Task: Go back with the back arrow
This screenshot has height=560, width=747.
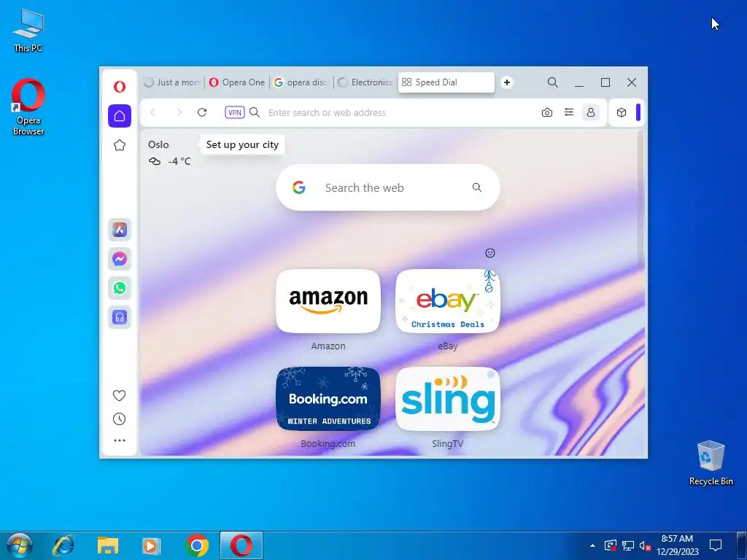Action: click(152, 112)
